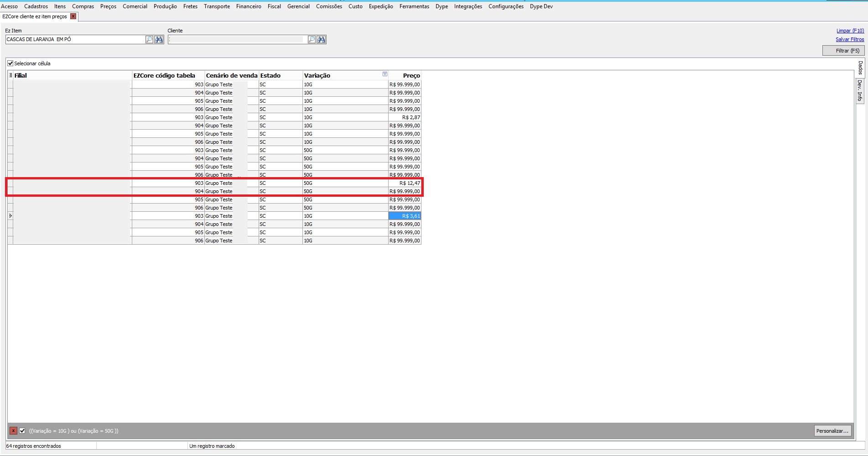This screenshot has height=456, width=868.
Task: Remove the grid filter with the red X
Action: point(14,431)
